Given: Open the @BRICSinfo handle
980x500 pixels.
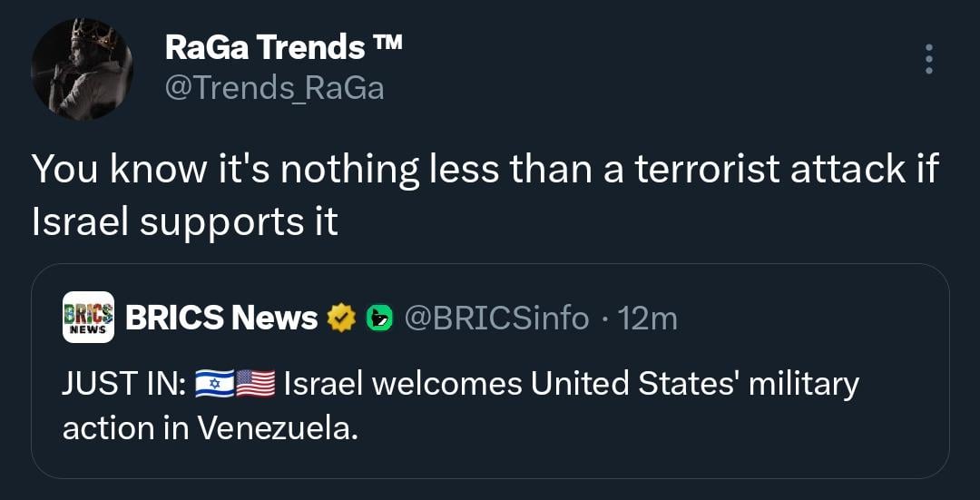Looking at the screenshot, I should pyautogui.click(x=495, y=318).
